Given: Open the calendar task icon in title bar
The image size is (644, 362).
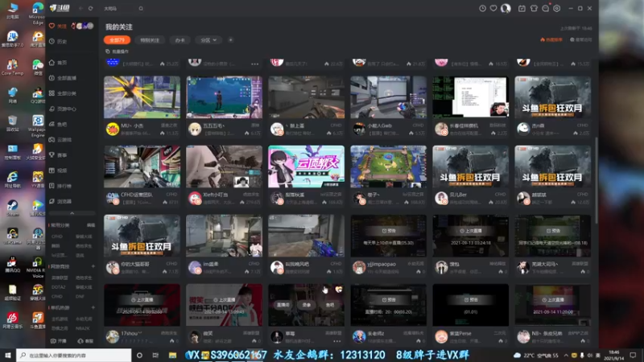Looking at the screenshot, I should pos(522,8).
